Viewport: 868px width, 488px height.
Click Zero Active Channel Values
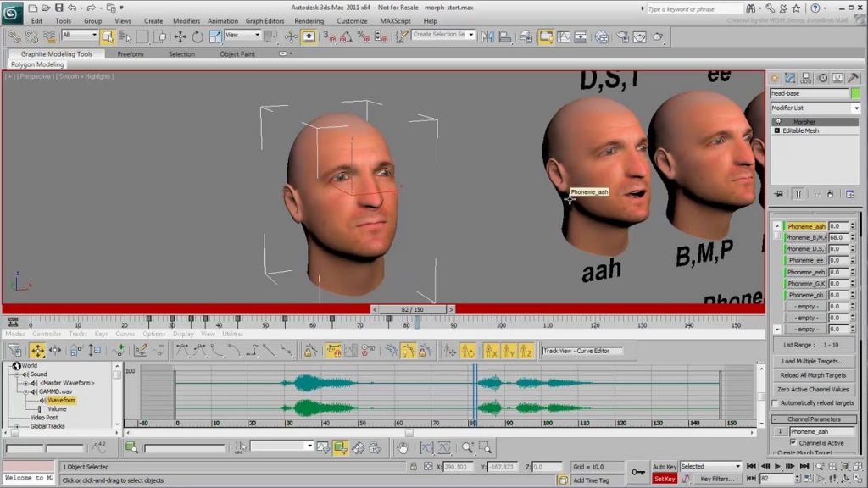click(x=815, y=389)
